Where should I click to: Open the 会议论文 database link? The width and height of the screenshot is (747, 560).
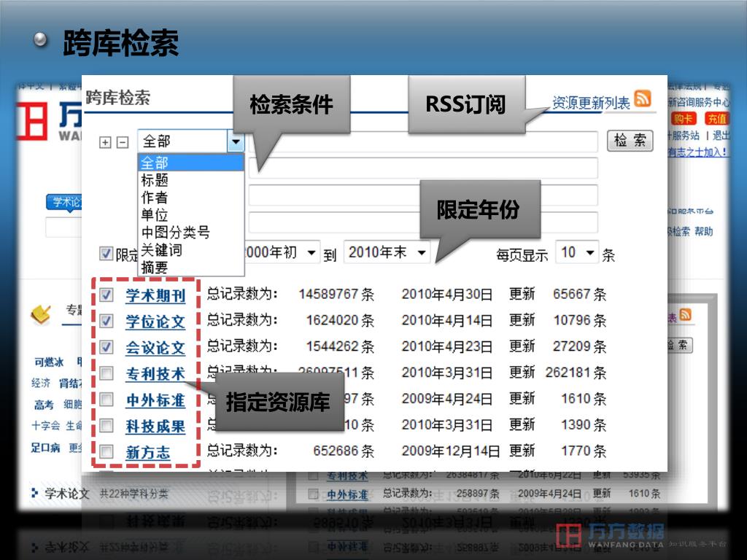coord(155,348)
